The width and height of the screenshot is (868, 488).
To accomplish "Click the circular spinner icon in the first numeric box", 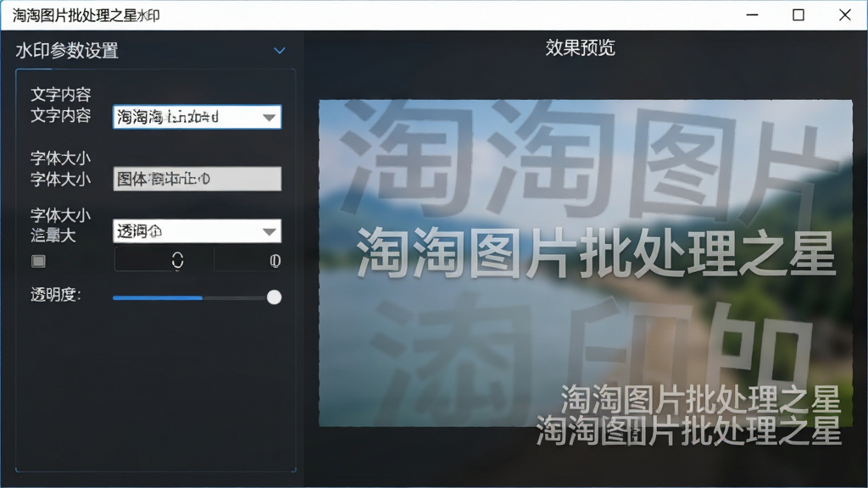I will tap(177, 261).
